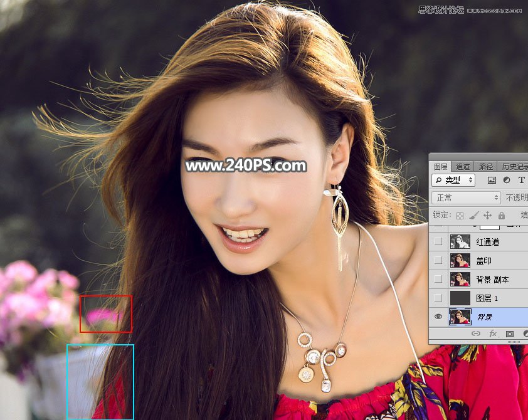Toggle visibility of the 盖印 layer
The width and height of the screenshot is (528, 420).
click(x=438, y=260)
